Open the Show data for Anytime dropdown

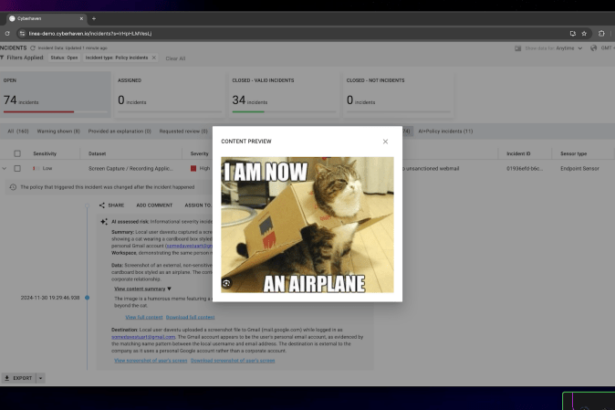pos(554,48)
